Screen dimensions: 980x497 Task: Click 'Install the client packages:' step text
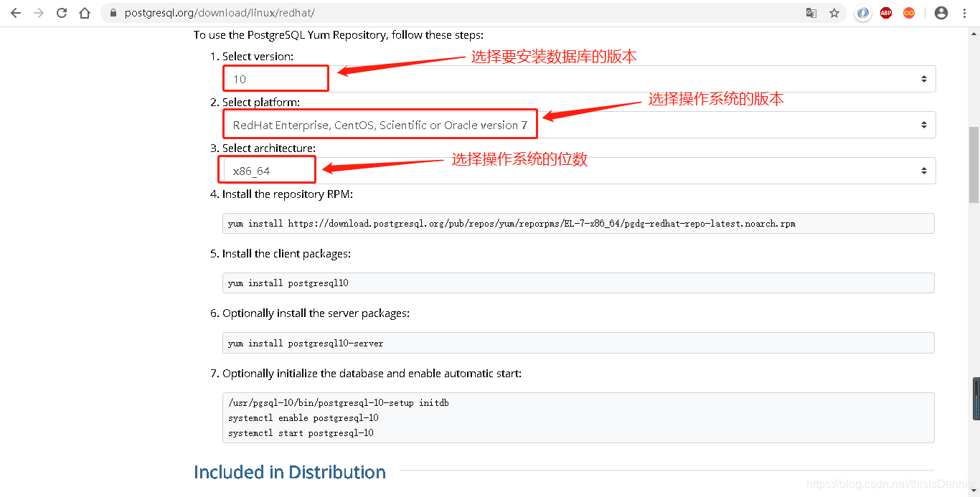point(286,254)
